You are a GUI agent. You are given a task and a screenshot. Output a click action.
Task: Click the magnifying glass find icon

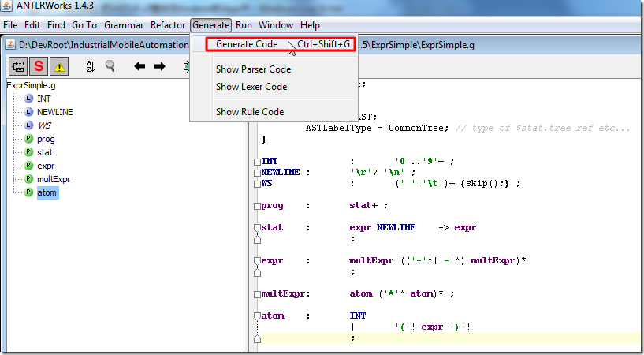click(x=110, y=66)
